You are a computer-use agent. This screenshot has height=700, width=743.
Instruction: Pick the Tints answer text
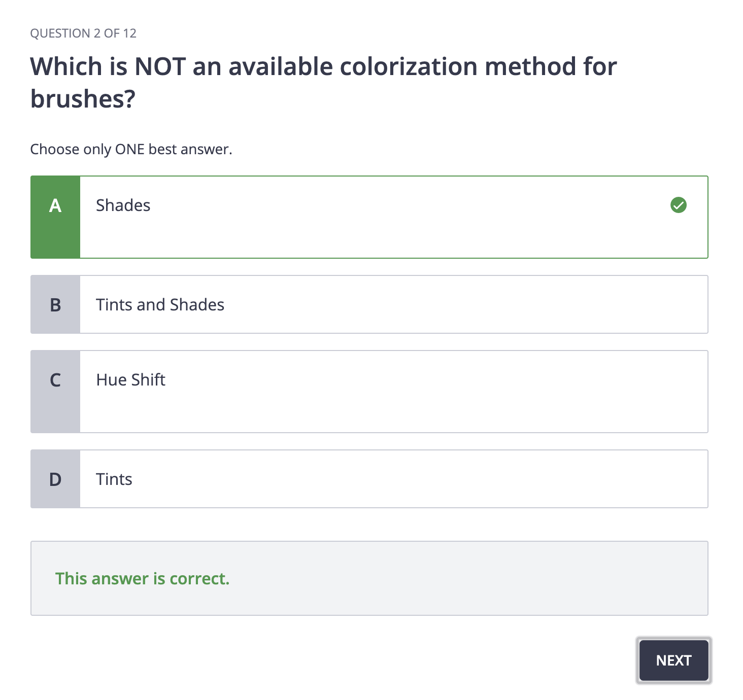tap(114, 479)
